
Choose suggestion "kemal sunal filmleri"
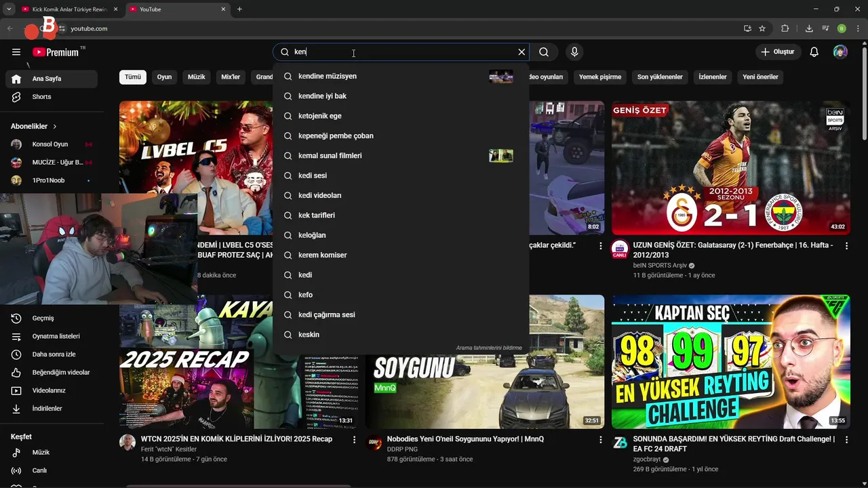401,156
